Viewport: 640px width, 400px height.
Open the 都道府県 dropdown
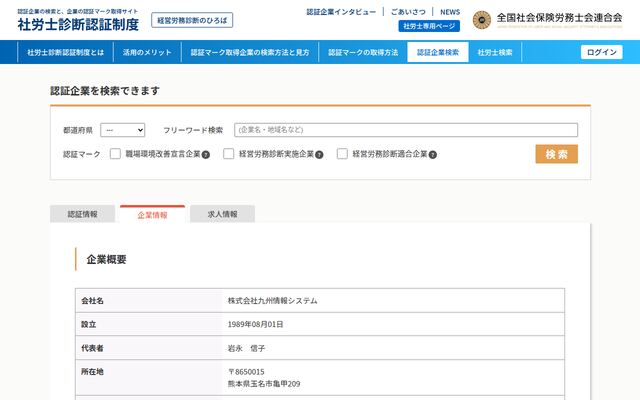pos(123,130)
